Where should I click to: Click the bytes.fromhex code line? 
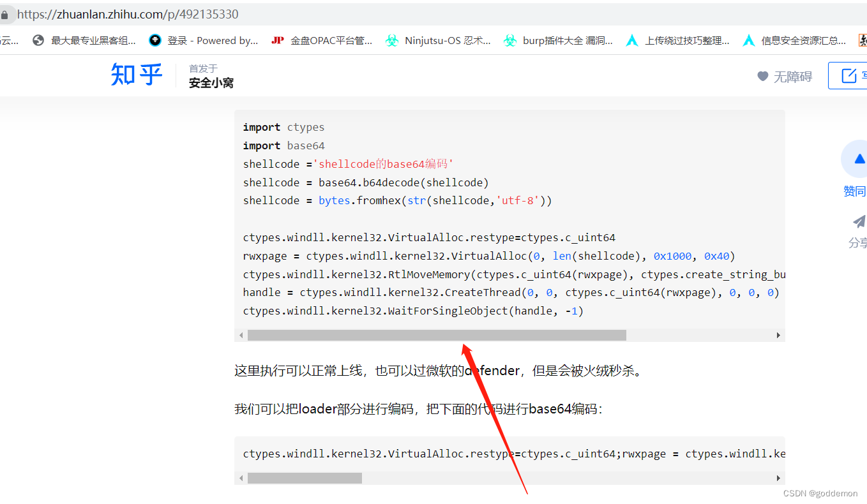click(x=398, y=200)
